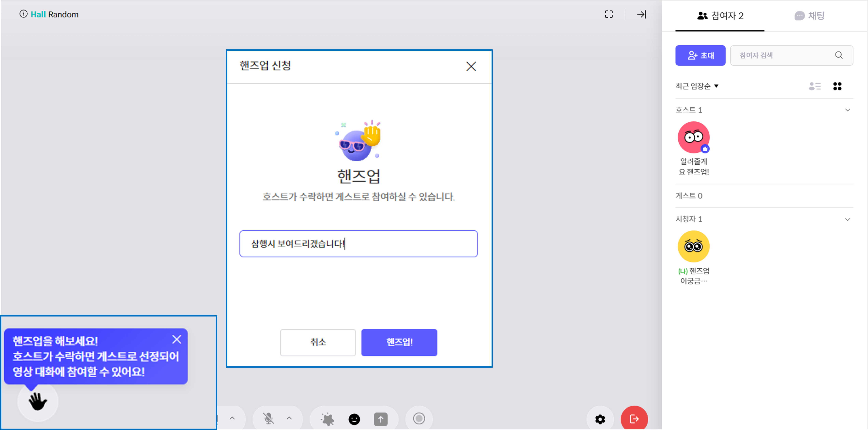Image resolution: width=868 pixels, height=430 pixels.
Task: Toggle the muted microphone
Action: (x=268, y=419)
